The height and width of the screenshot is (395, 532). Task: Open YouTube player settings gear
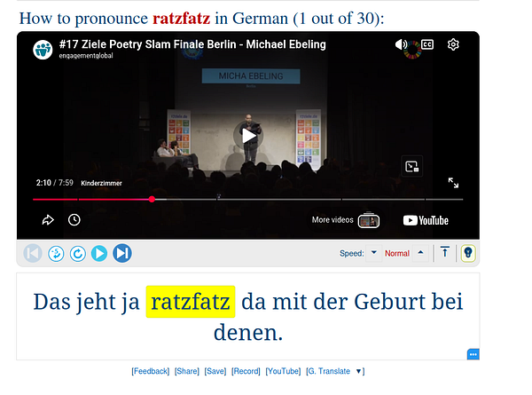453,44
